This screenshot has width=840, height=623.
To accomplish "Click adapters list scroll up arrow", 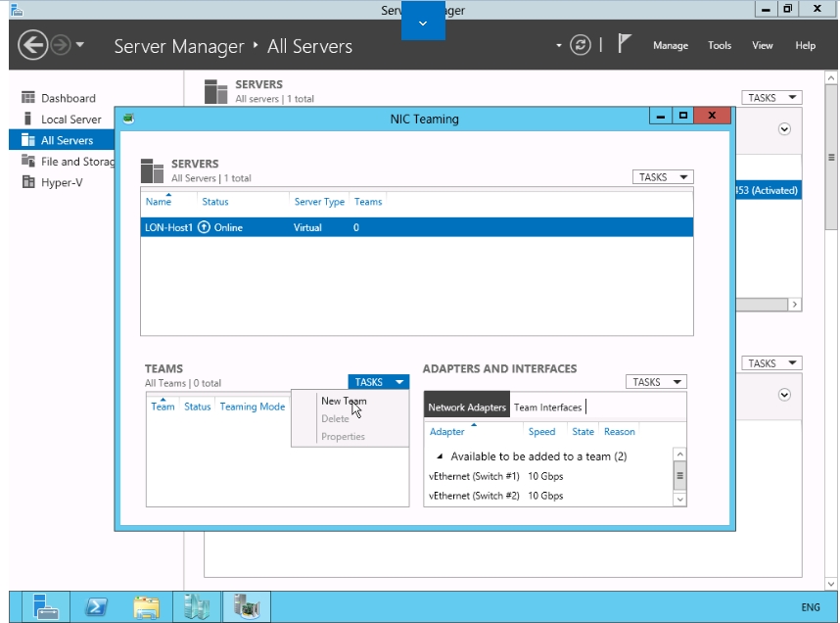I will pos(679,455).
